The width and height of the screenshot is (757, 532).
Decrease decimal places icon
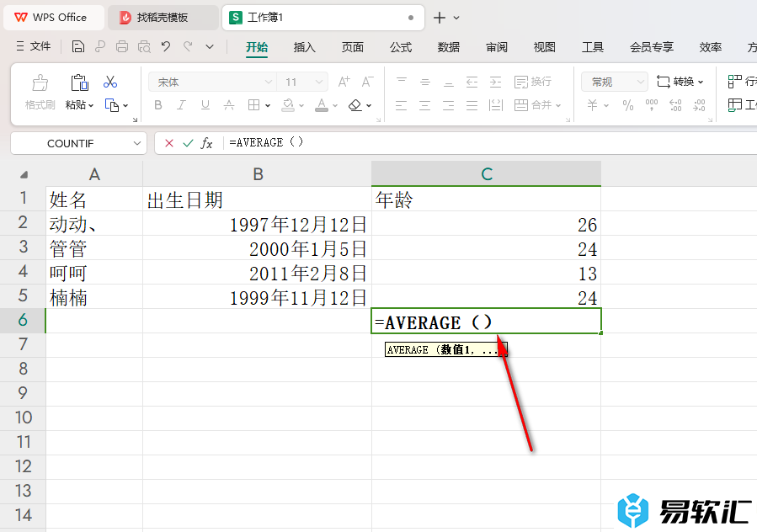(699, 104)
